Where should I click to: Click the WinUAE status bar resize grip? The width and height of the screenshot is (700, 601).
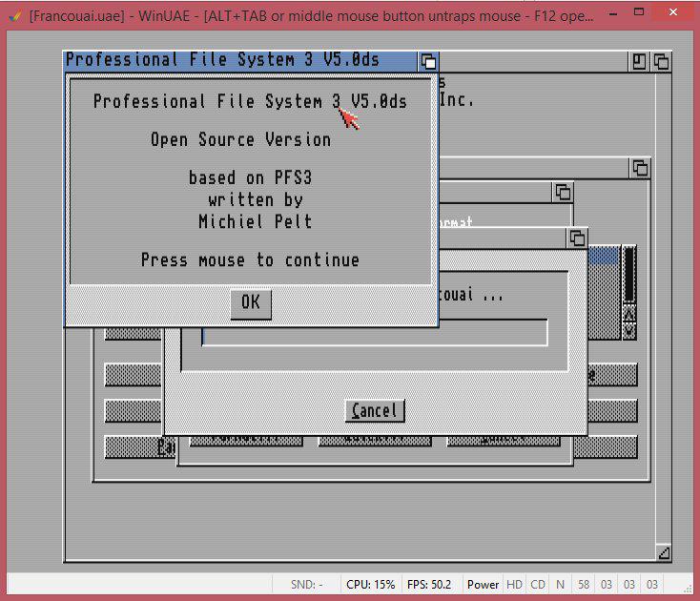(x=688, y=590)
